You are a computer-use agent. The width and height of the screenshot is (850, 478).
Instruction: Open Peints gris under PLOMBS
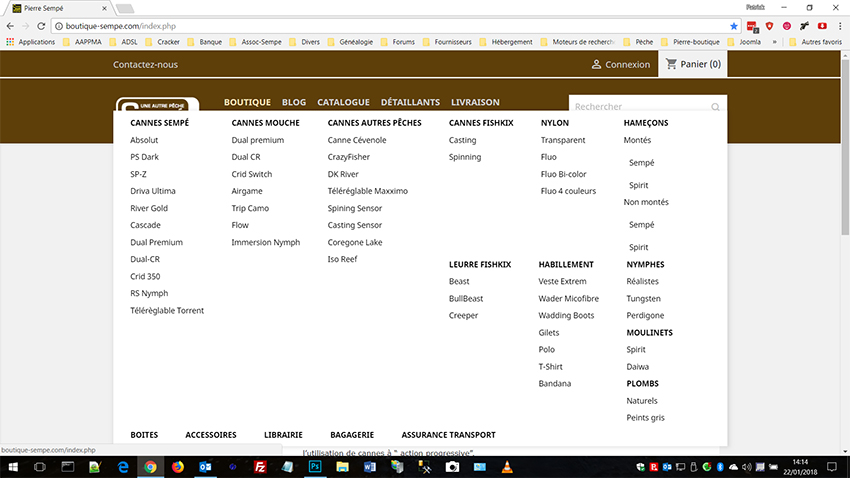(x=645, y=418)
